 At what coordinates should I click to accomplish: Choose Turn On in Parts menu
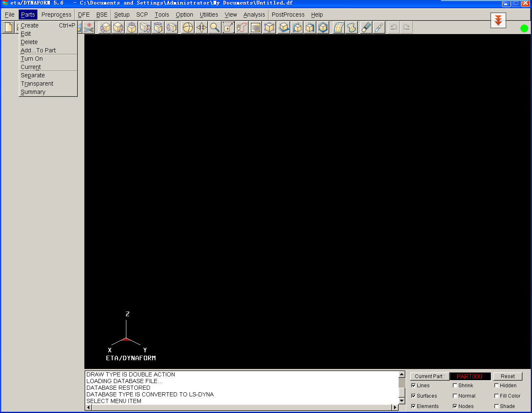click(x=48, y=59)
